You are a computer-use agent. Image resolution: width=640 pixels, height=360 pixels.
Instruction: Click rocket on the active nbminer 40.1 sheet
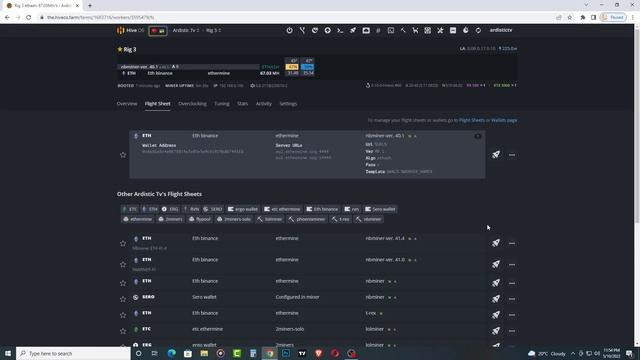point(496,154)
